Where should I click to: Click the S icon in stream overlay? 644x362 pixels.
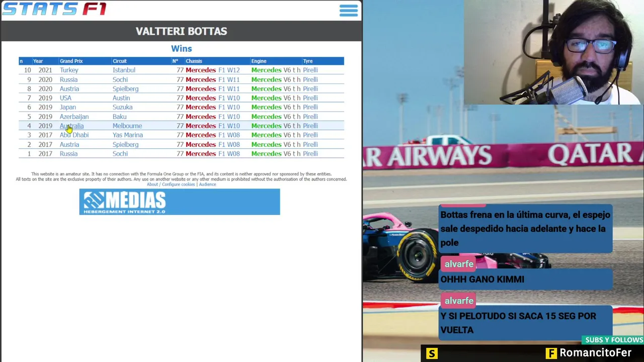(432, 353)
